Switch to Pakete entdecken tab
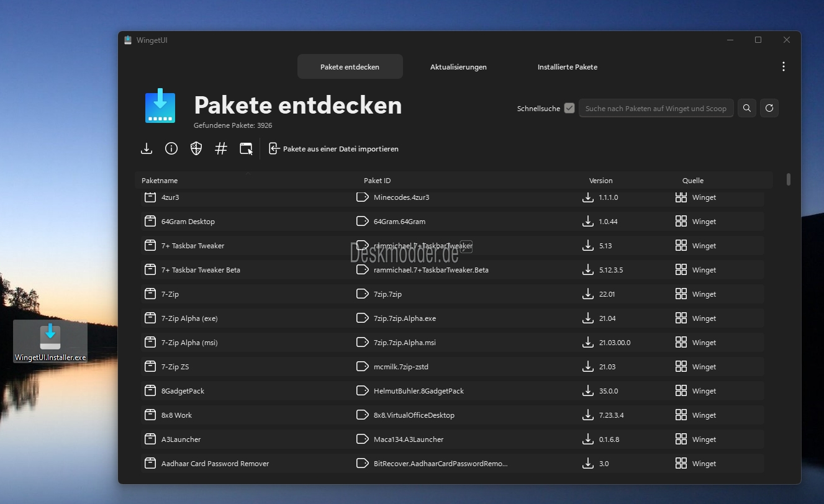This screenshot has width=824, height=504. click(350, 66)
